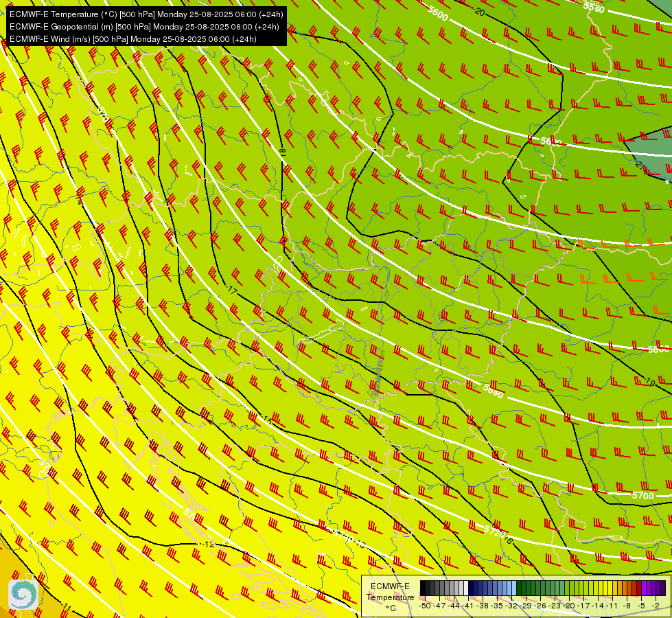Select the ECMWF-E Wind 500 hPa title line

[x=133, y=39]
